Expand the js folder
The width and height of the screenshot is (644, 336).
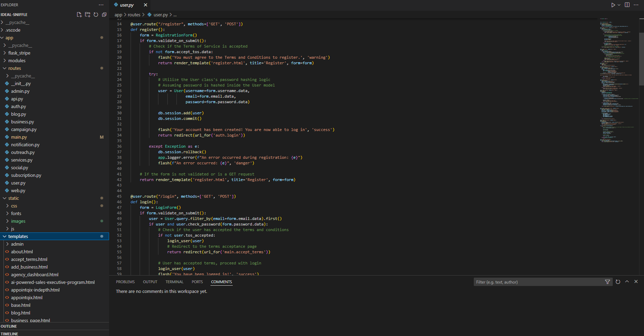pos(55,229)
